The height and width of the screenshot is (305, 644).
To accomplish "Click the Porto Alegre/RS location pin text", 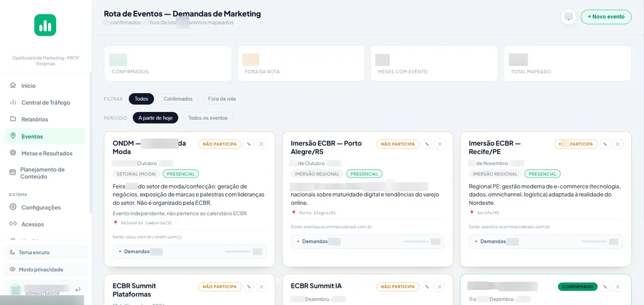I will (317, 213).
